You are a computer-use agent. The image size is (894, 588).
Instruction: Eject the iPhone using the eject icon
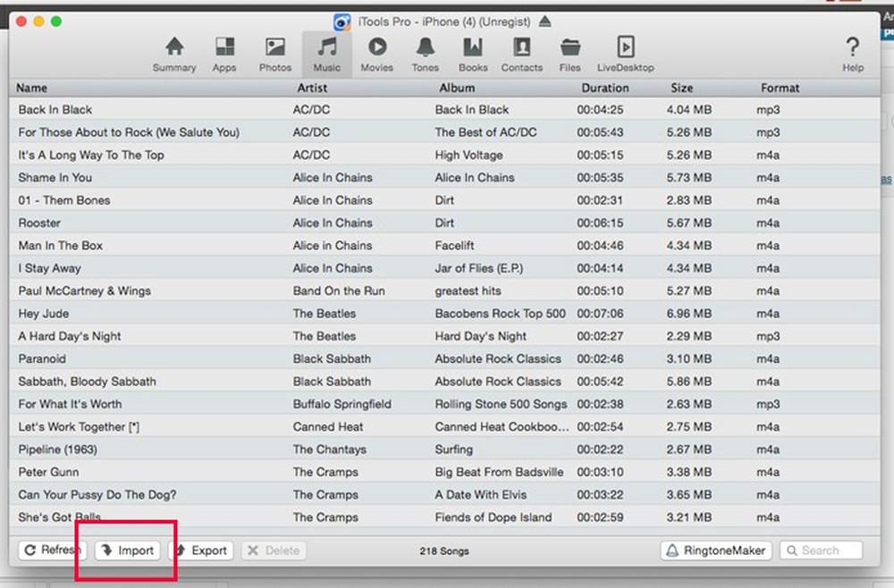543,21
